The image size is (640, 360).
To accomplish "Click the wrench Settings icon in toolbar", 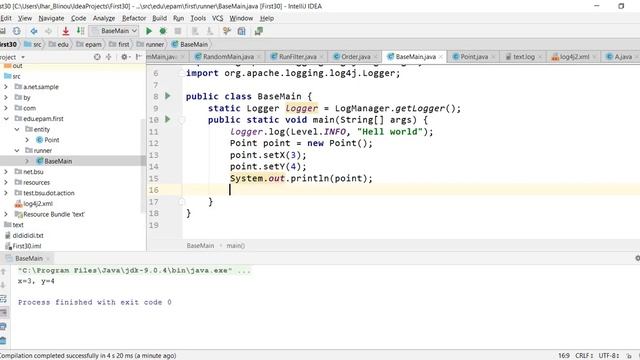I will 227,31.
